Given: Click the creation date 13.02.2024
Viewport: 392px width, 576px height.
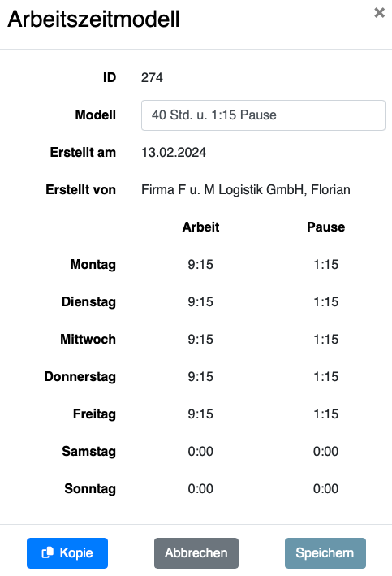Looking at the screenshot, I should pyautogui.click(x=174, y=153).
